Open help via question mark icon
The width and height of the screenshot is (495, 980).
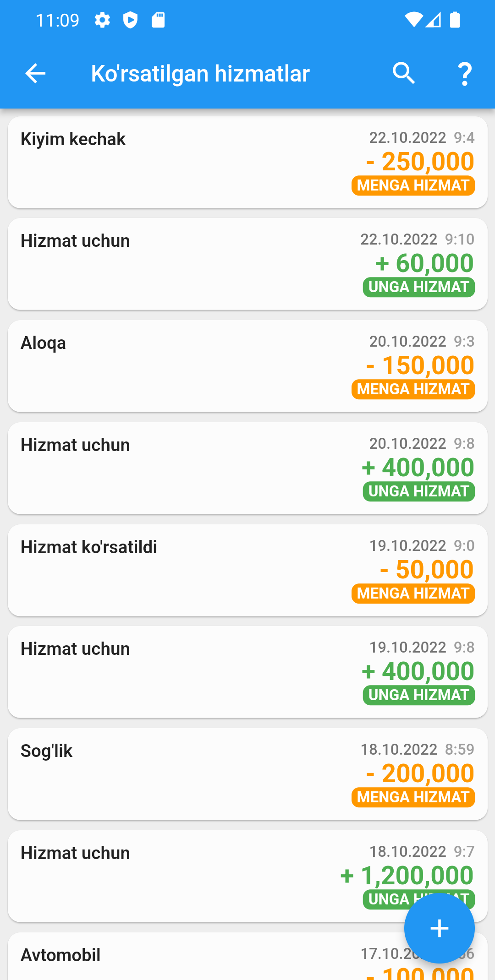pos(465,74)
